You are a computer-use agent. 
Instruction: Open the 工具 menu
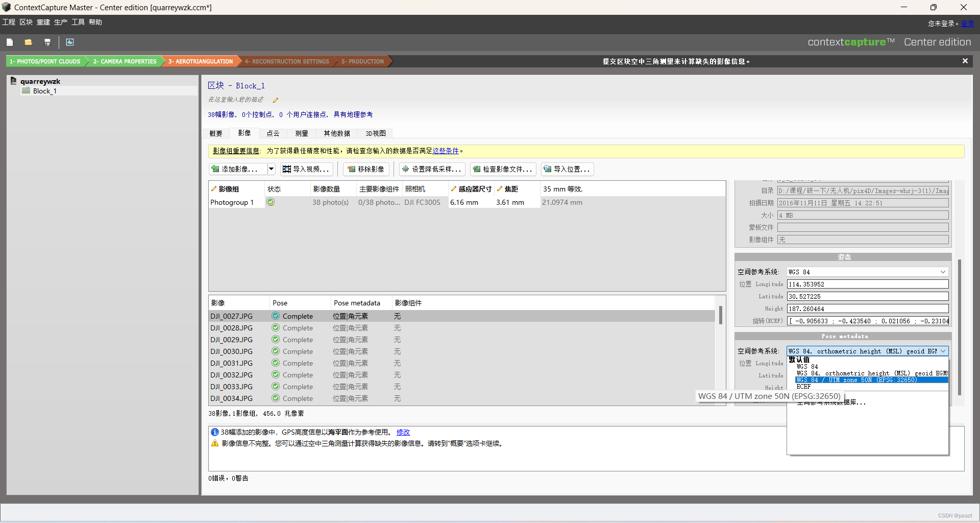[x=77, y=22]
